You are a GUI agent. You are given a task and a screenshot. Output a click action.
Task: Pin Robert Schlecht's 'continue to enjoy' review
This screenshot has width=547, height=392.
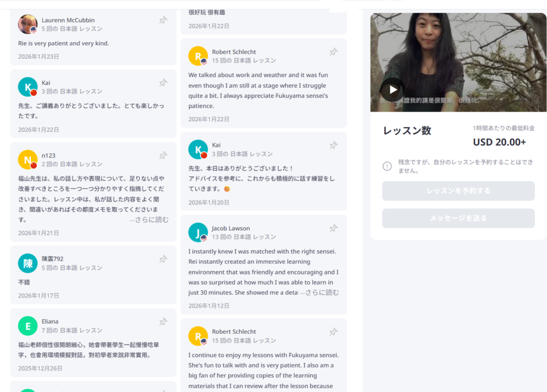click(x=333, y=332)
